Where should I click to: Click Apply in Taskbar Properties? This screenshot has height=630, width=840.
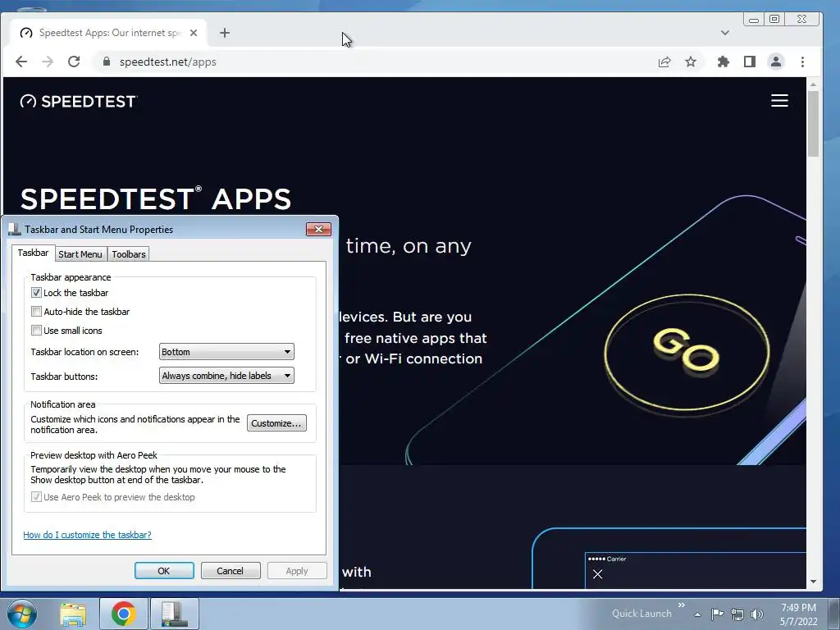[297, 571]
